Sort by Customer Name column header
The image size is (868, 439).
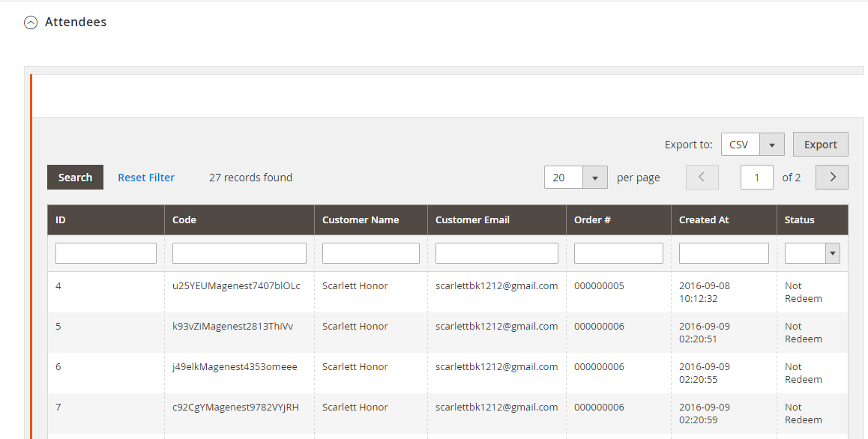pos(371,219)
